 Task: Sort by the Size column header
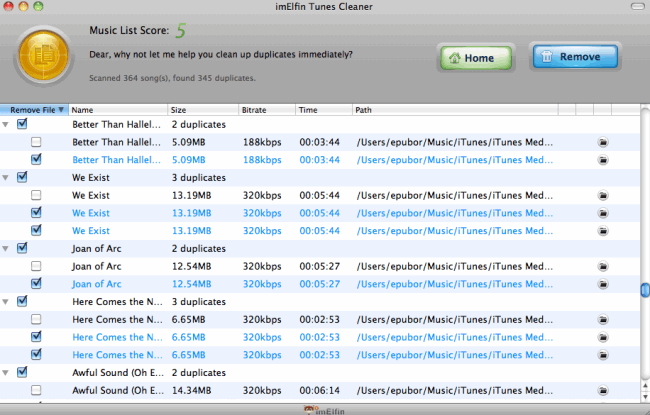pyautogui.click(x=203, y=110)
